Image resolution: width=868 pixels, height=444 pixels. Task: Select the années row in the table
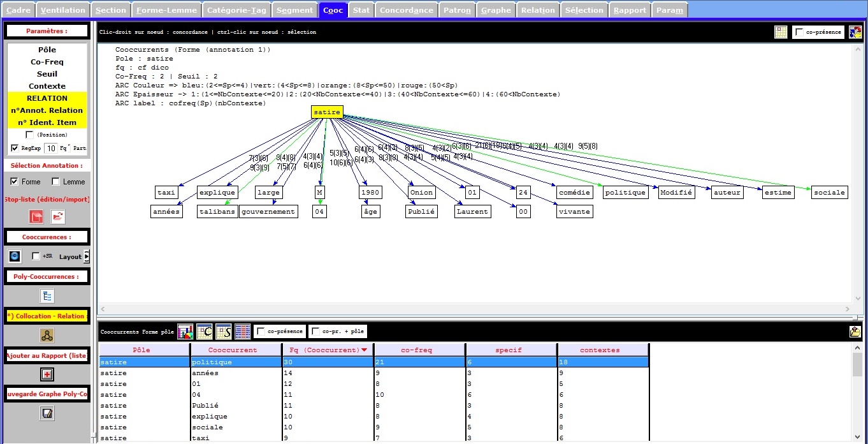pos(373,373)
